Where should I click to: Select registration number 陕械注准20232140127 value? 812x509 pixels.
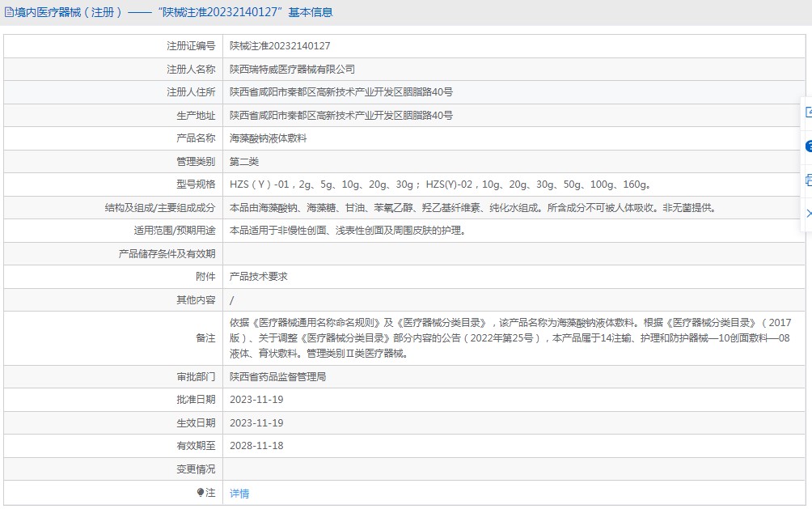tap(280, 46)
